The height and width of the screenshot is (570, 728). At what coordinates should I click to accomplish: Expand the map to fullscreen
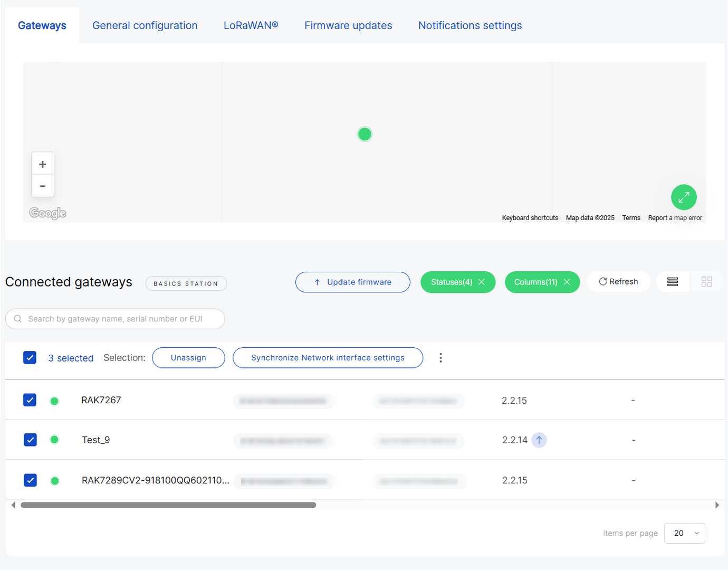(x=684, y=197)
